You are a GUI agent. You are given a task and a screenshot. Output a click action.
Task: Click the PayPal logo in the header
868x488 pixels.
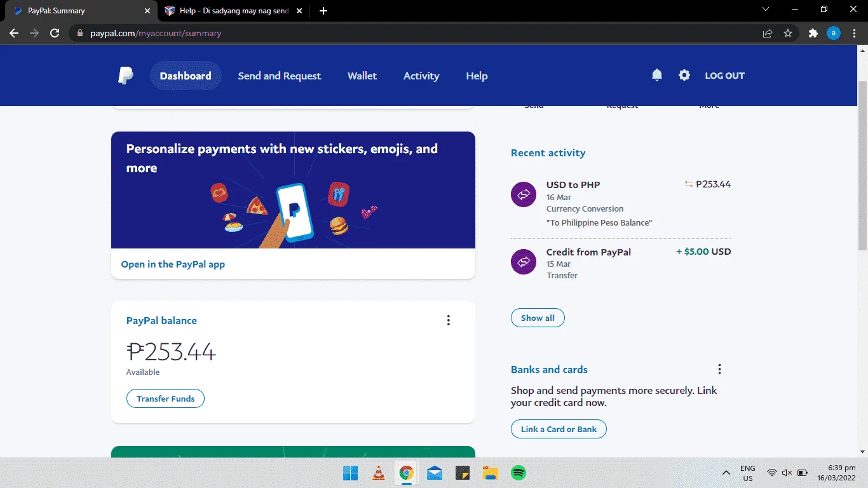126,76
